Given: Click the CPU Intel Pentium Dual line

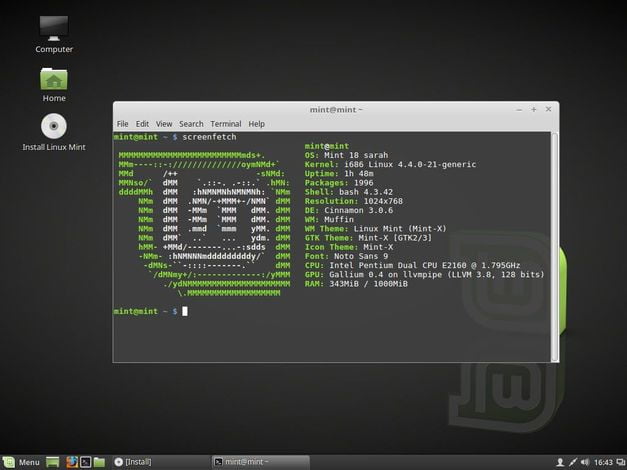Looking at the screenshot, I should 412,266.
